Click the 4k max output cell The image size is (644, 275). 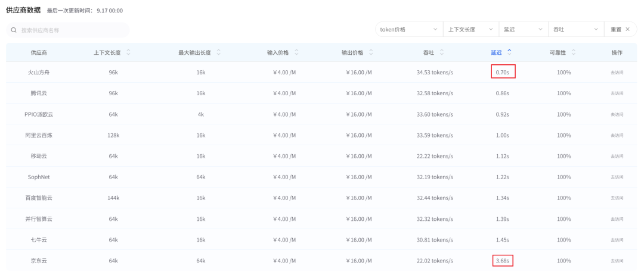click(x=200, y=114)
